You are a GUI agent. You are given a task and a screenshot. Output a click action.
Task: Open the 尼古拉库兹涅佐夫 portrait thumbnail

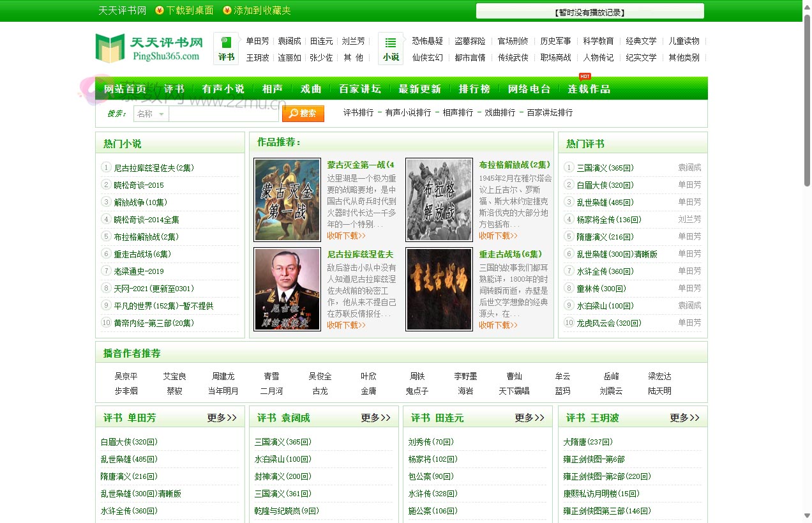pyautogui.click(x=287, y=289)
